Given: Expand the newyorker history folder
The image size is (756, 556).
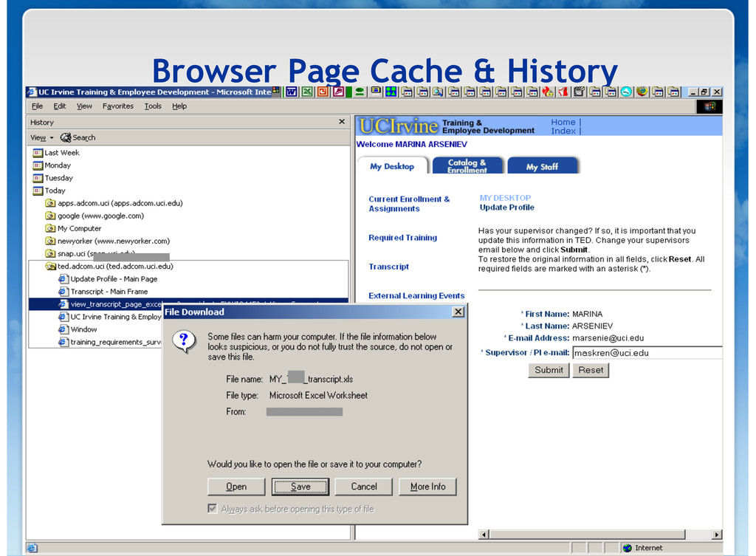Looking at the screenshot, I should (x=108, y=241).
